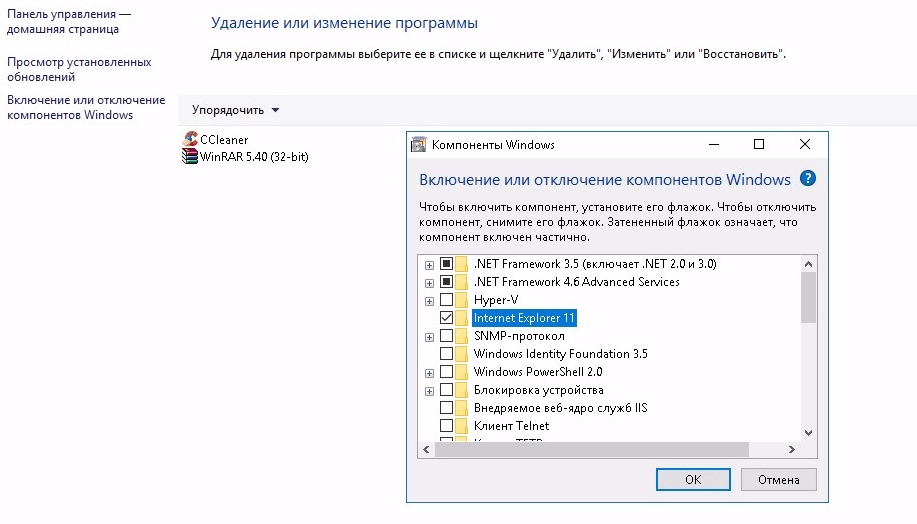Image resolution: width=917 pixels, height=524 pixels.
Task: Uncheck the Internet Explorer 11 checkbox
Action: pos(446,318)
